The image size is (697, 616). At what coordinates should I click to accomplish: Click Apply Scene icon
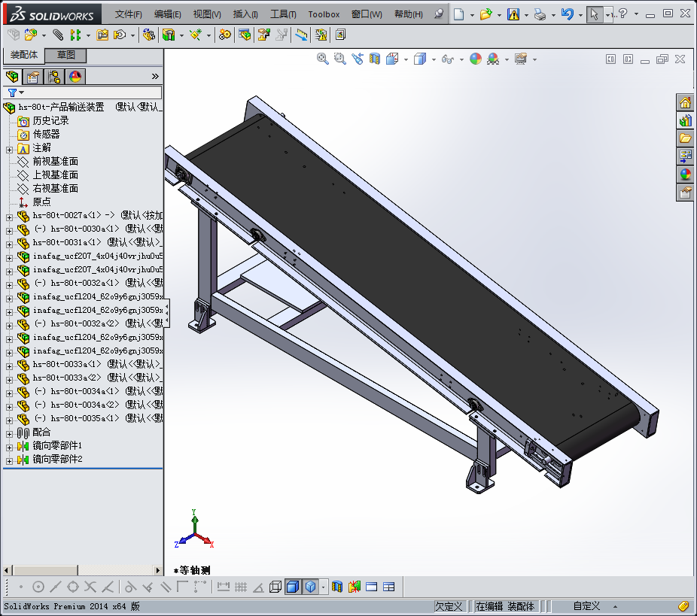493,59
